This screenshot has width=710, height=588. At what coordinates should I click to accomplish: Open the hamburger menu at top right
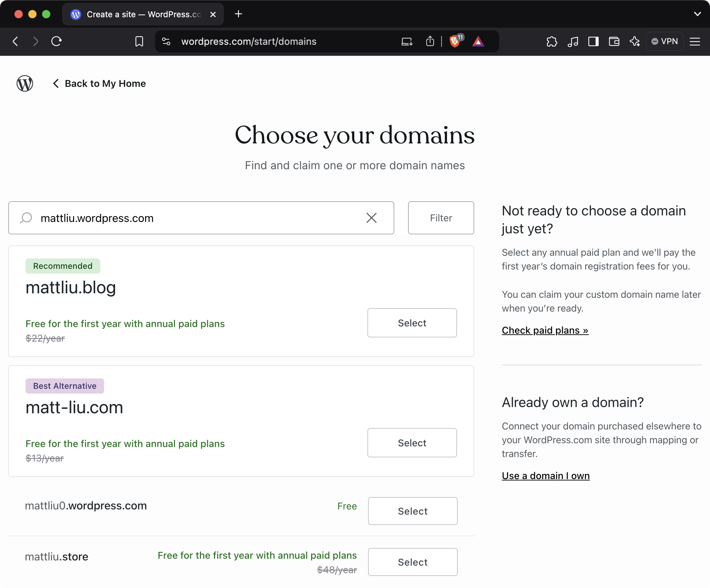tap(695, 41)
